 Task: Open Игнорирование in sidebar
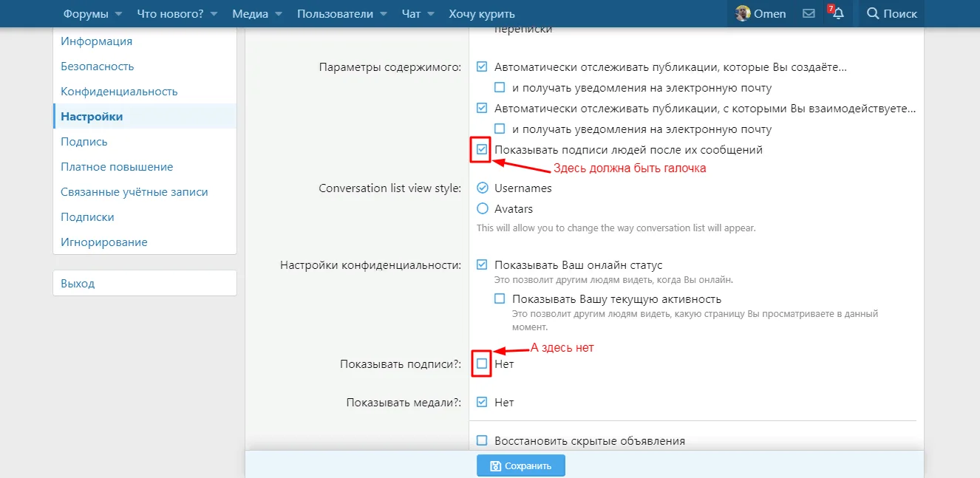(103, 242)
